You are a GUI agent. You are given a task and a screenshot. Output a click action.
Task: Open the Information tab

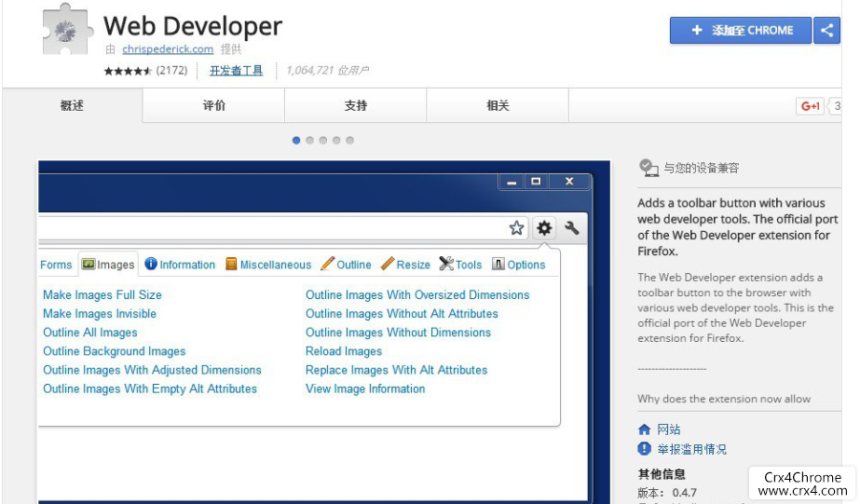coord(180,265)
